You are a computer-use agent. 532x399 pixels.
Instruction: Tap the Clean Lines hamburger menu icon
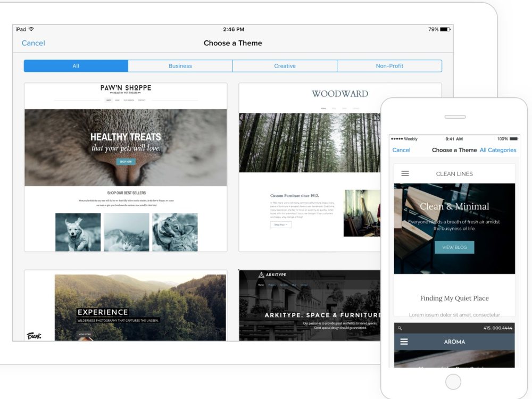[x=405, y=173]
